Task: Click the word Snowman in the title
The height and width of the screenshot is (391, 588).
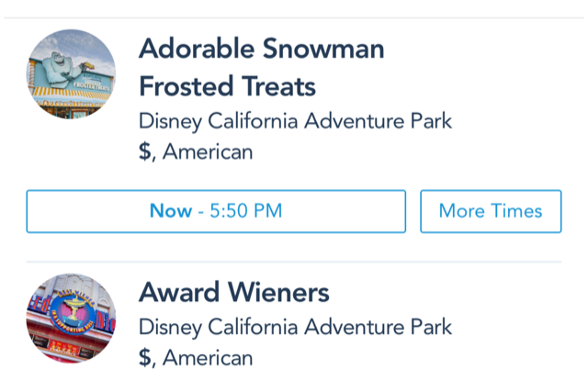Action: (x=323, y=49)
